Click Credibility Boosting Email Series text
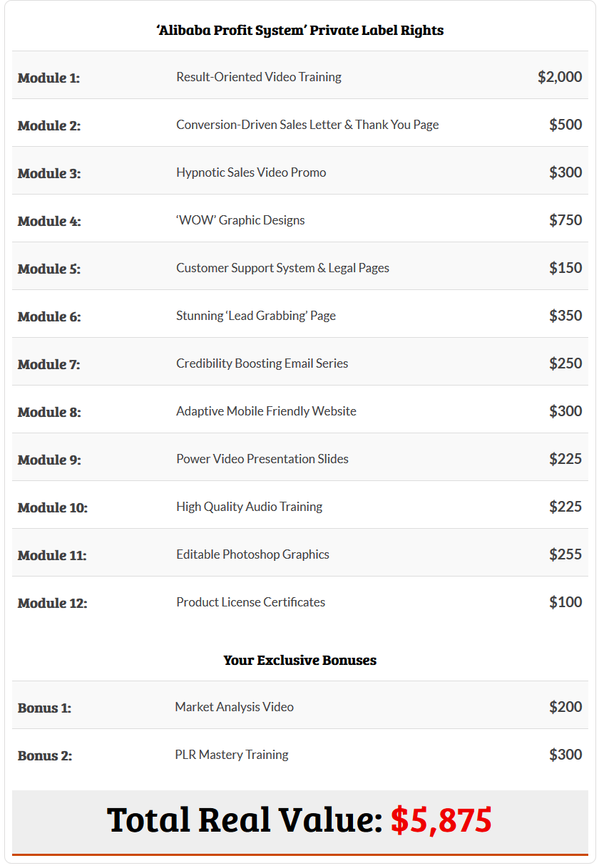Viewport: 599px width, 868px height. [x=262, y=363]
